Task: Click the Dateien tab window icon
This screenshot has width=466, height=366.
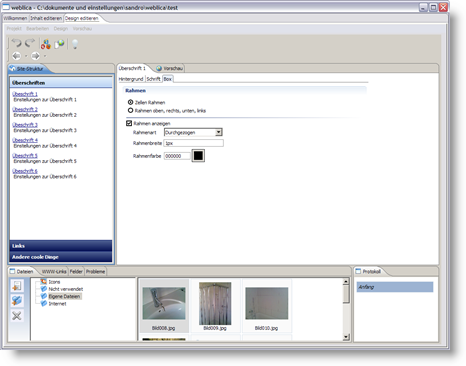Action: (13, 271)
